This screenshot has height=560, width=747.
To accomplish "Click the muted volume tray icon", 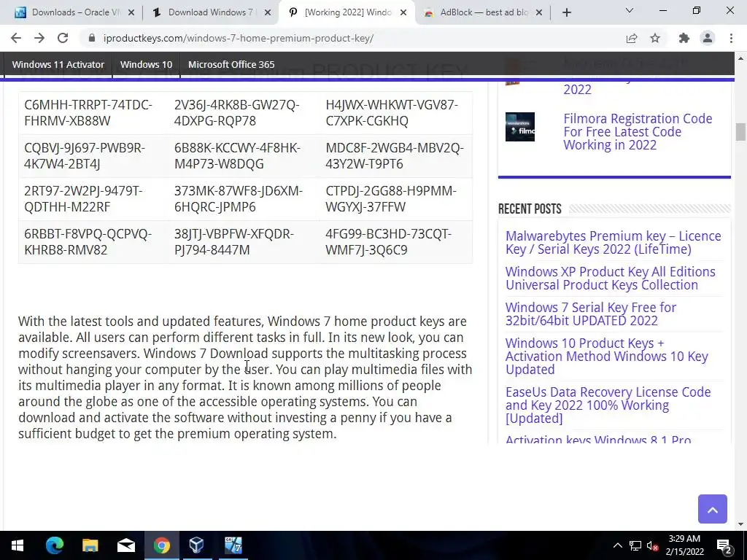I will pos(653,545).
